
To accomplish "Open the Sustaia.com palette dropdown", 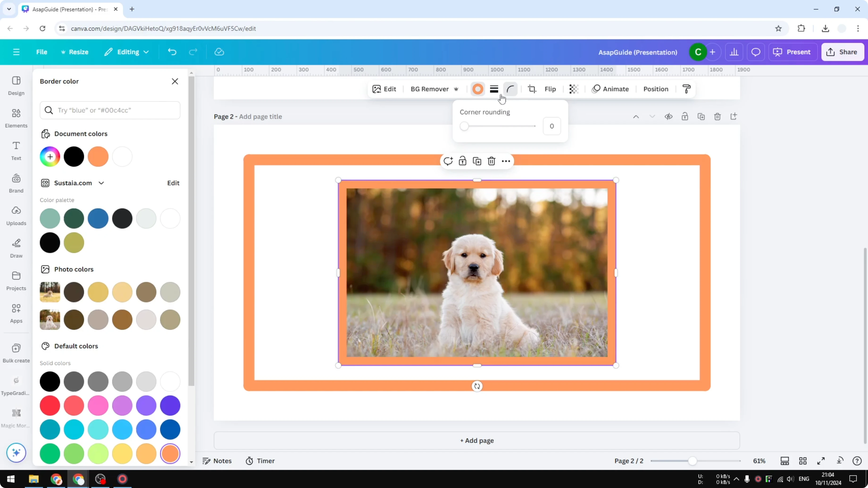I will coord(101,183).
